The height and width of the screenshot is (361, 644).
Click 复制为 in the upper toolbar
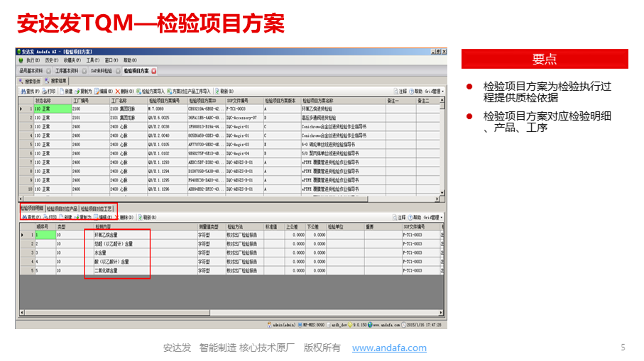click(x=84, y=91)
